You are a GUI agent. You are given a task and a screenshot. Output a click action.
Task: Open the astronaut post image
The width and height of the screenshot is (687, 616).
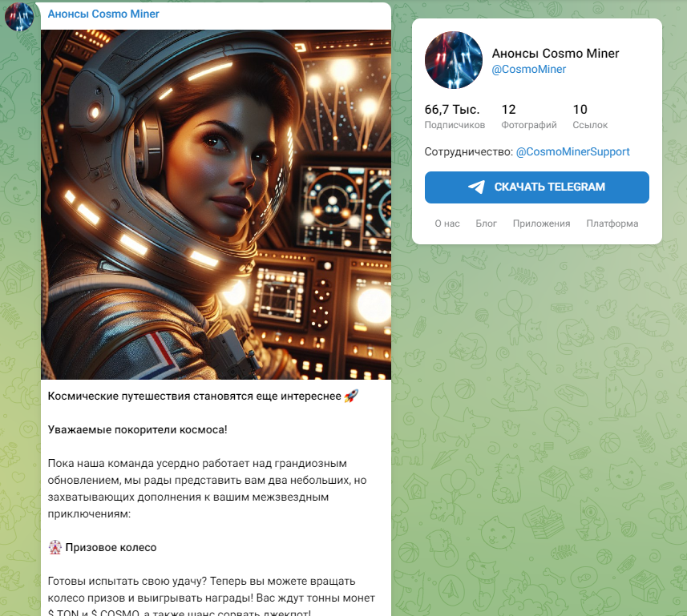click(216, 204)
